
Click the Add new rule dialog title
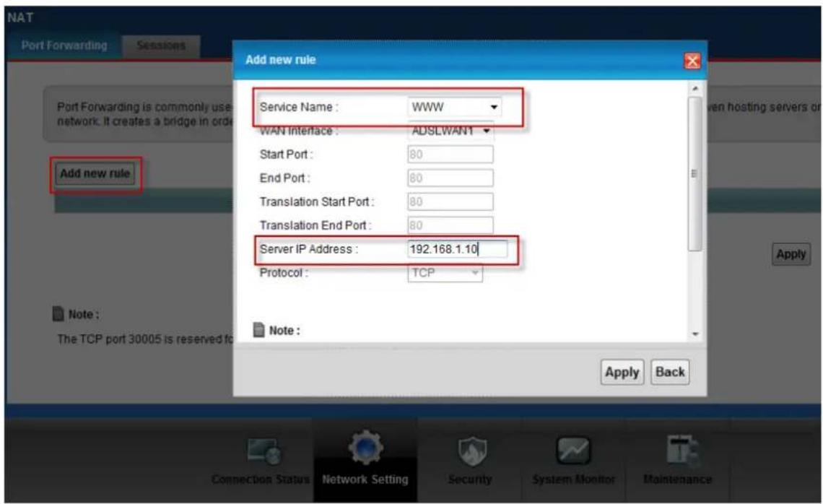[x=280, y=59]
